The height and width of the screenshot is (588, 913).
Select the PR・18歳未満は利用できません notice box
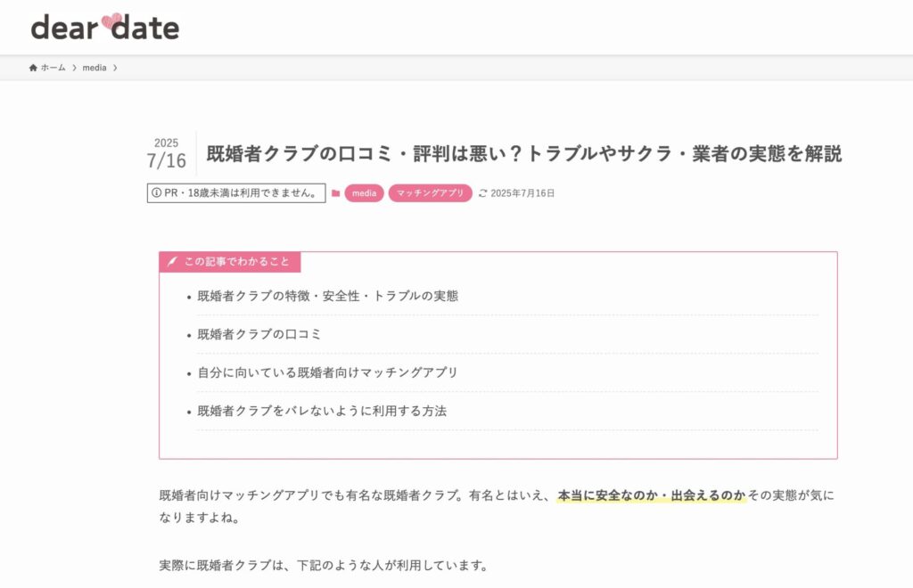tap(235, 193)
